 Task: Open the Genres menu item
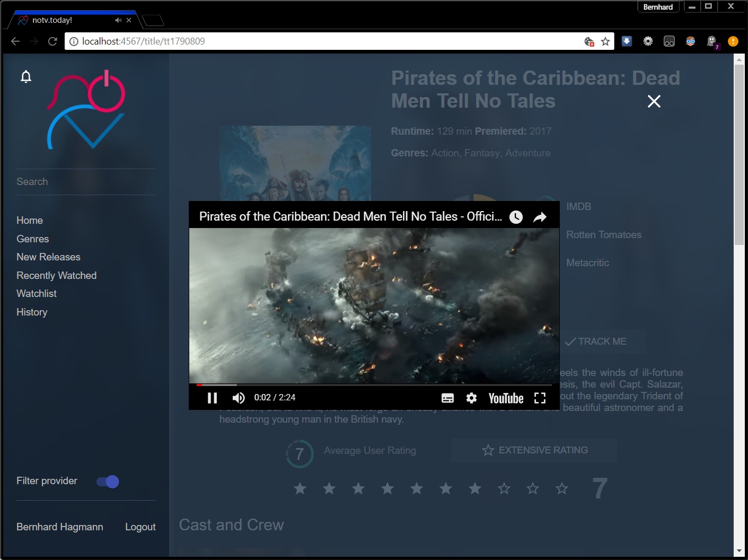coord(33,239)
